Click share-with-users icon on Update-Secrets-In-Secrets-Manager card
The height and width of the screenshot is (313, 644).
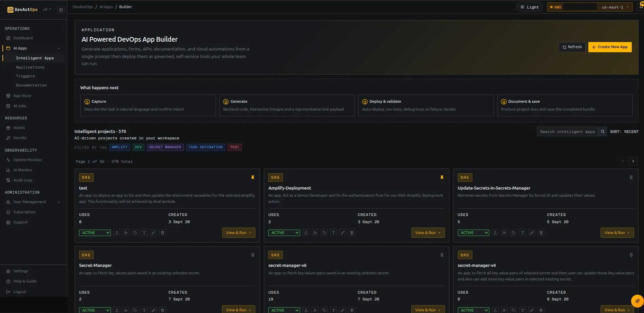click(x=504, y=233)
